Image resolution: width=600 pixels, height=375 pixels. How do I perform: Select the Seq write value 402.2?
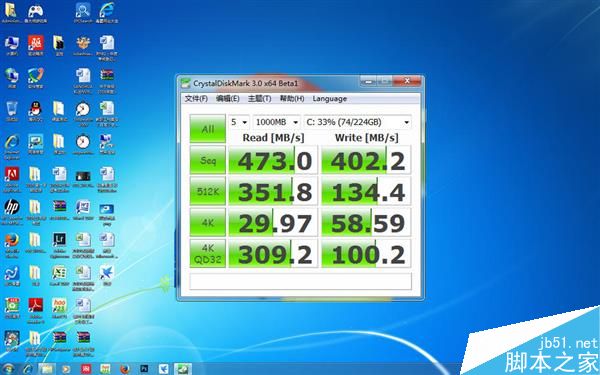pyautogui.click(x=366, y=160)
